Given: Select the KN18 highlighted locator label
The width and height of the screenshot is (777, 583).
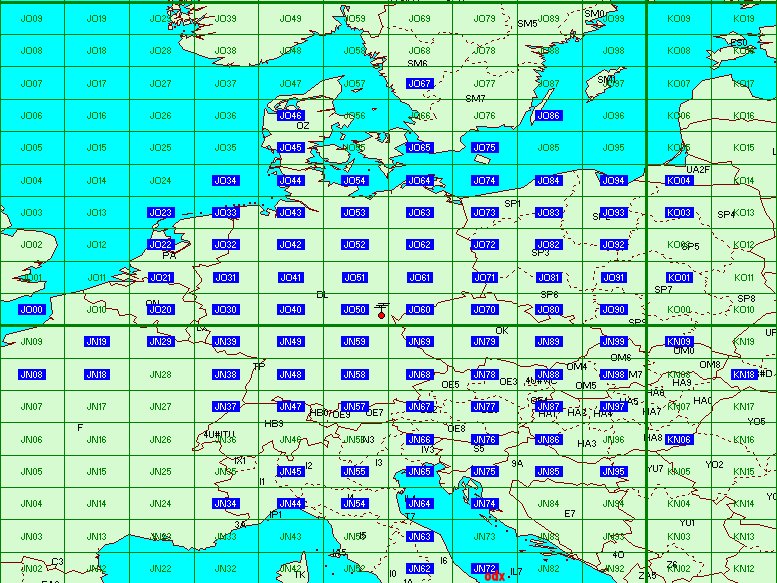Looking at the screenshot, I should 743,374.
